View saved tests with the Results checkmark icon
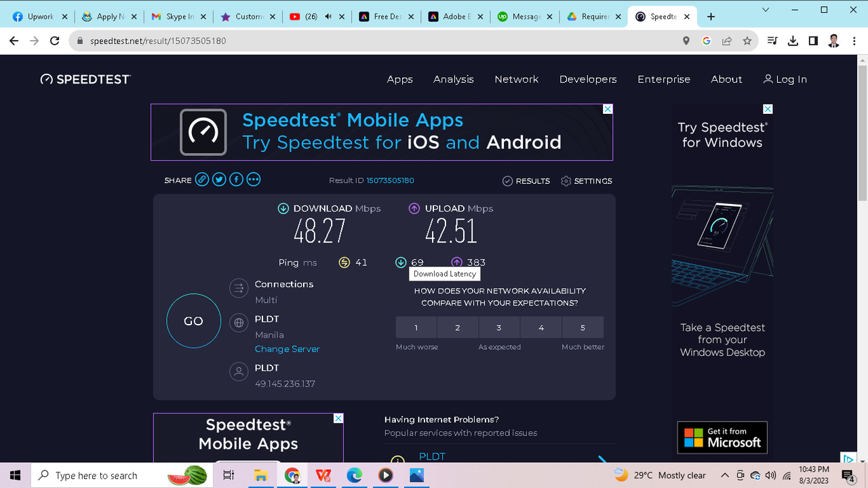868x488 pixels. [507, 180]
